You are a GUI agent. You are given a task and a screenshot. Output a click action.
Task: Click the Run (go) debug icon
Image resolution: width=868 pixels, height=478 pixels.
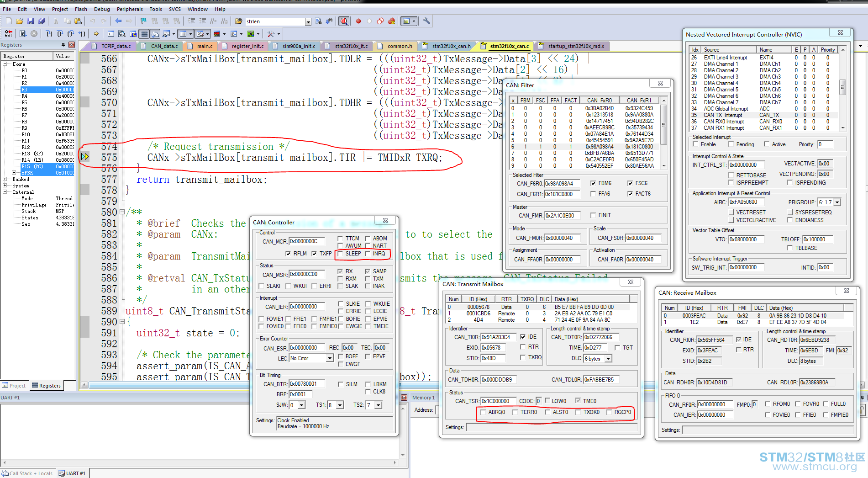23,33
